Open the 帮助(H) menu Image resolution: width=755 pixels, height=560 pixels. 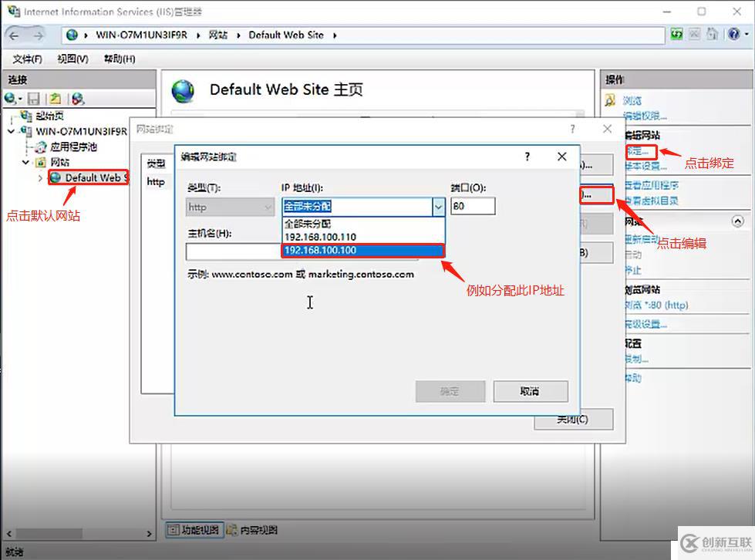120,59
